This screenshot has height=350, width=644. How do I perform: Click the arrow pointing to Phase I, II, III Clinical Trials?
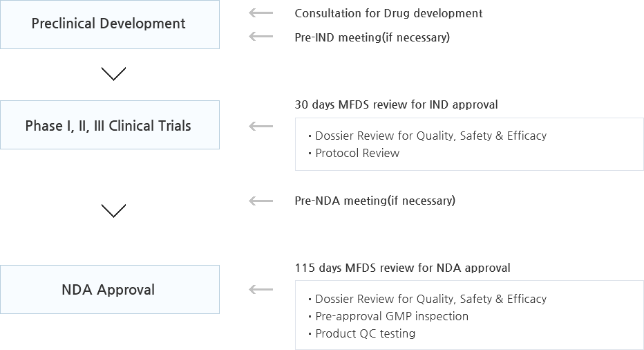[261, 127]
